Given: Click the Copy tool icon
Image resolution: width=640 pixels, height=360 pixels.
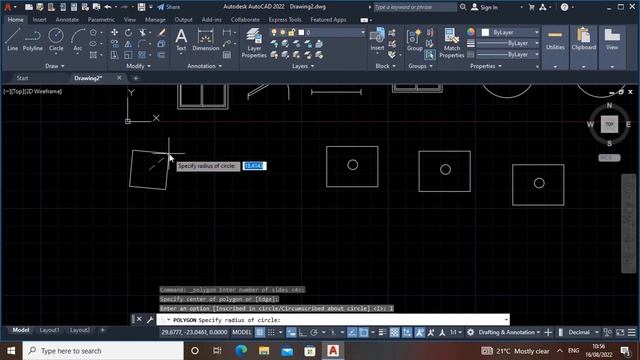Looking at the screenshot, I should coord(115,44).
